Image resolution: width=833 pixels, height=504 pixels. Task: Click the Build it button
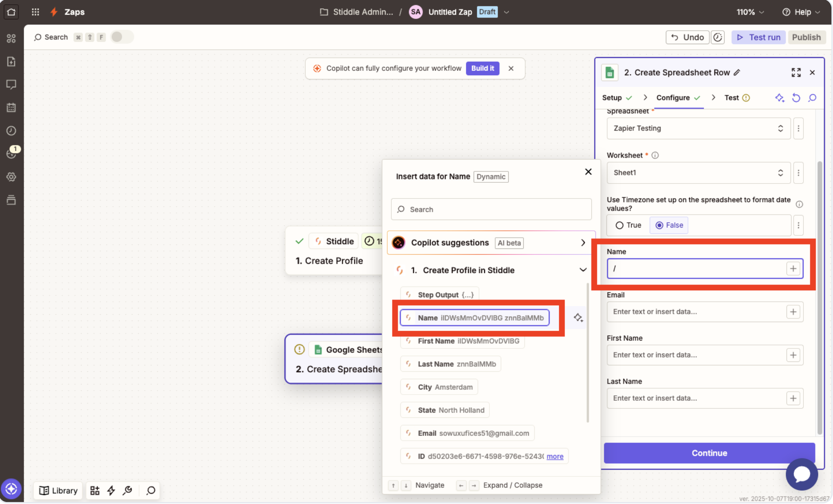482,68
